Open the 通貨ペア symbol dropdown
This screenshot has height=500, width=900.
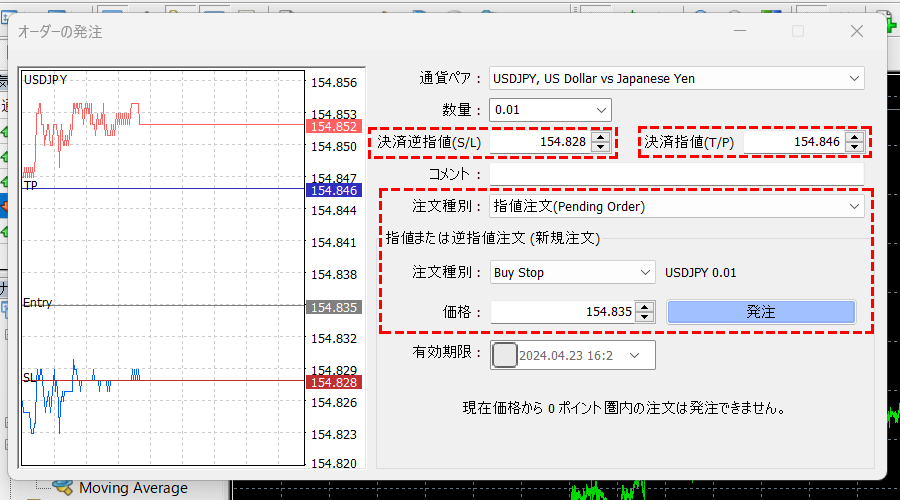[676, 78]
